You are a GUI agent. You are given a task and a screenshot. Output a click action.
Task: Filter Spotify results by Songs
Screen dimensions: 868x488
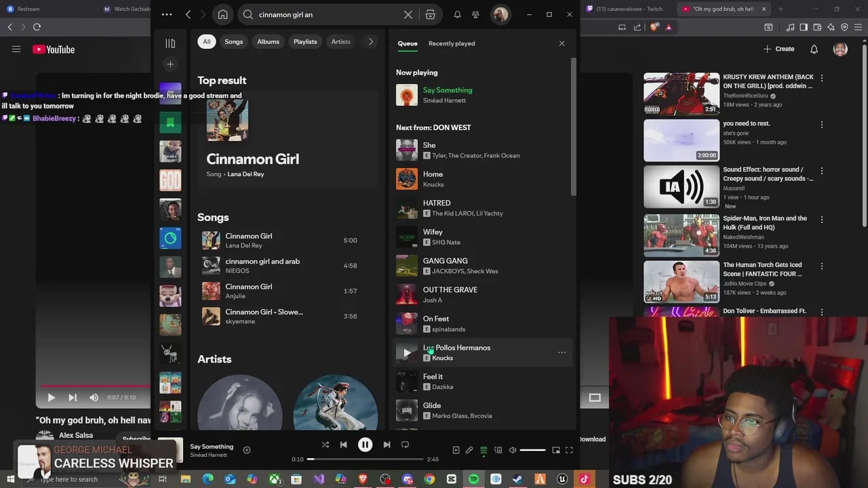click(x=233, y=42)
